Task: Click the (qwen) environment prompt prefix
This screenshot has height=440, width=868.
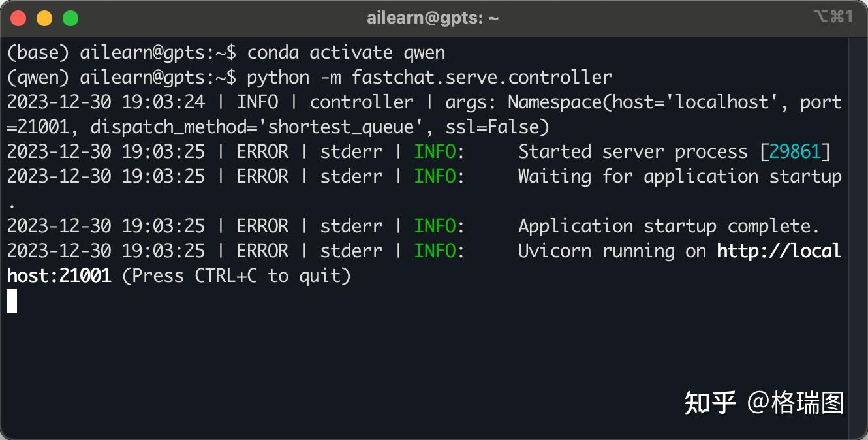Action: pyautogui.click(x=38, y=78)
